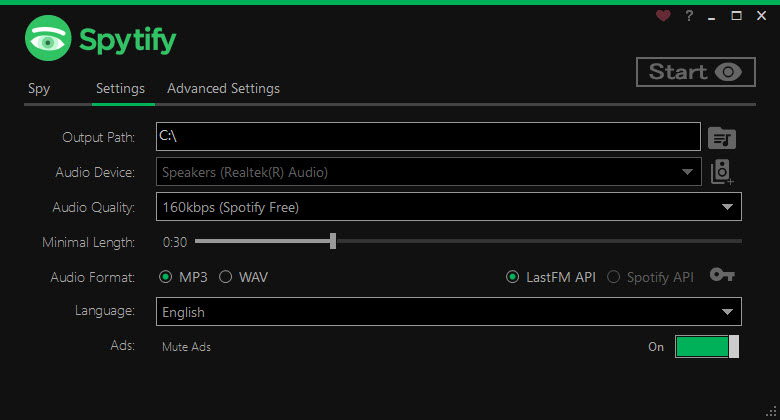
Task: Select the MP3 audio format
Action: click(x=183, y=277)
